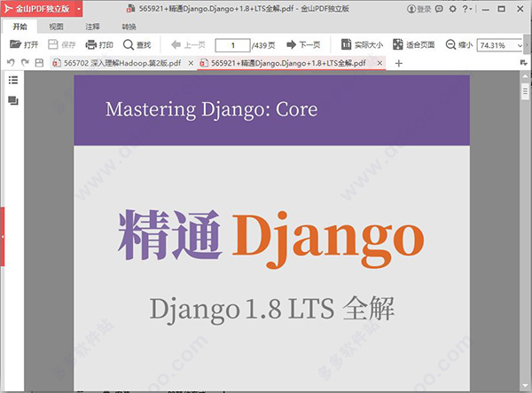
Task: Open the thumbnails panel icon in sidebar
Action: 13,100
